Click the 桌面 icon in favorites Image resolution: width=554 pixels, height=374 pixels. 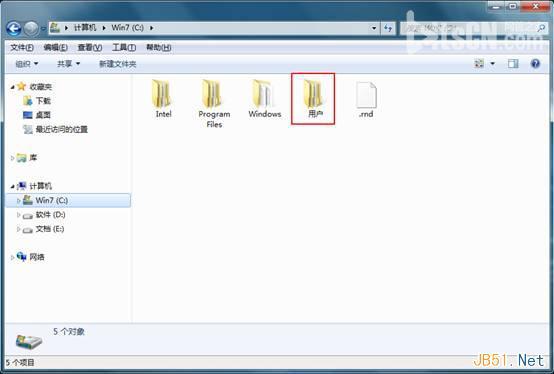pos(28,115)
